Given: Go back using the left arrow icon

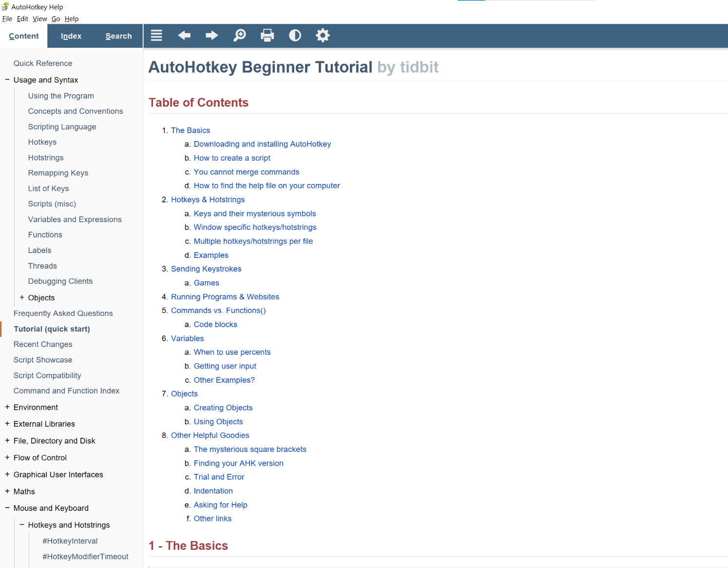Looking at the screenshot, I should pos(184,36).
